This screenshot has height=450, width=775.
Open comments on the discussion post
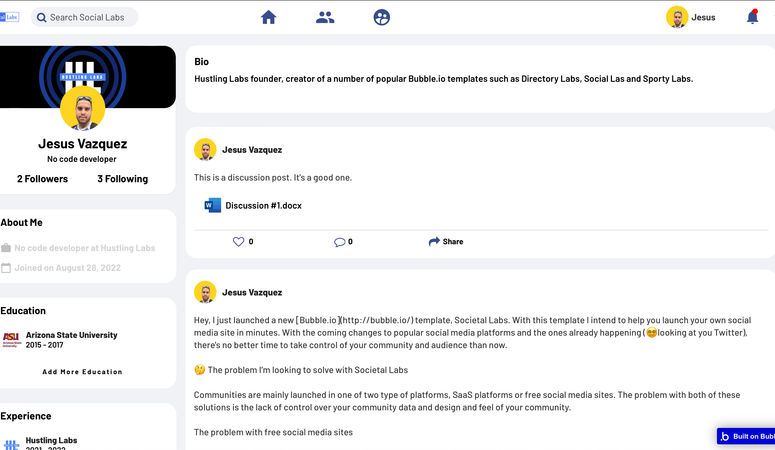(x=340, y=242)
